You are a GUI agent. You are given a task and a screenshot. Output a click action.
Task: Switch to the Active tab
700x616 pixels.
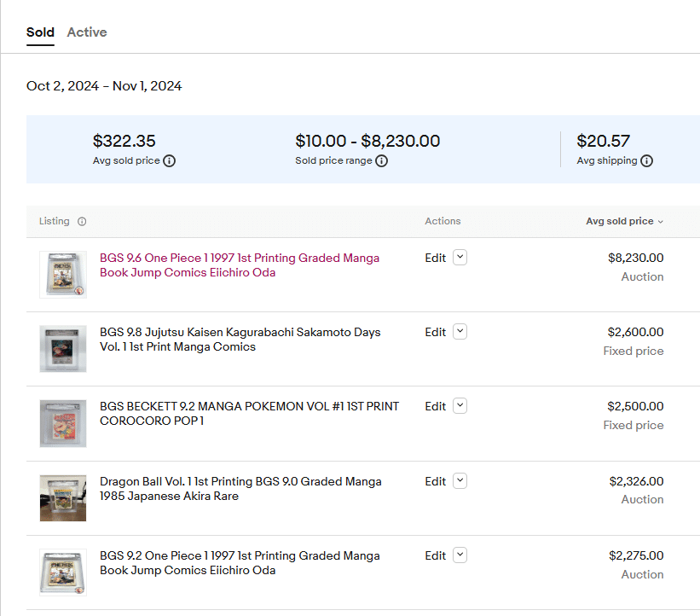(87, 32)
